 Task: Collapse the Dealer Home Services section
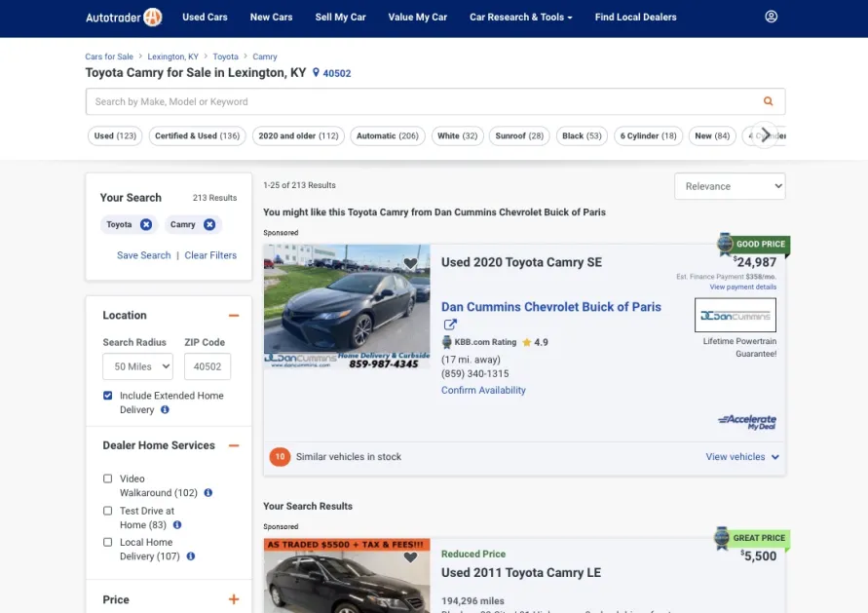(234, 445)
